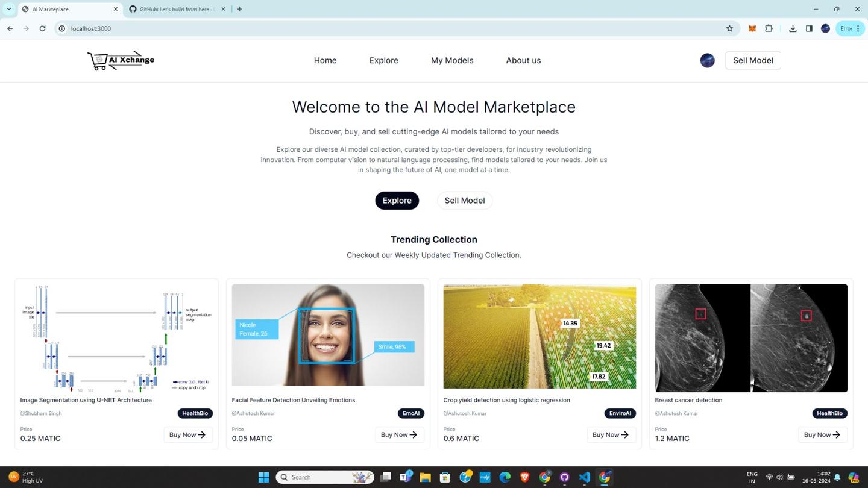Open Brave browser from taskbar
This screenshot has width=868, height=488.
click(524, 477)
